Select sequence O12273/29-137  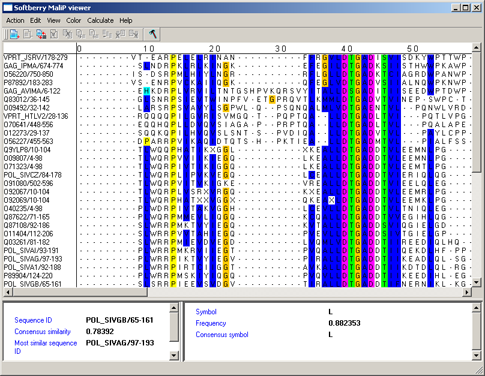(x=27, y=133)
